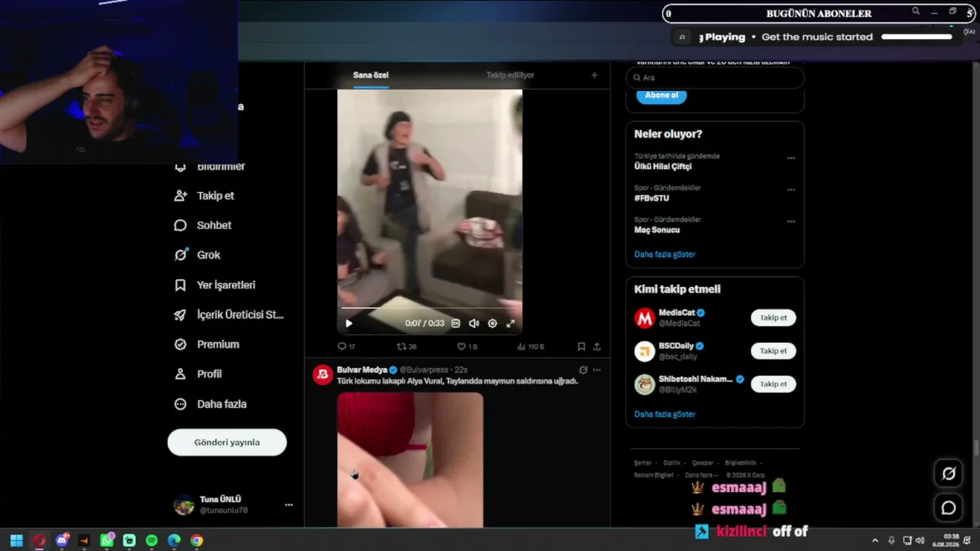Open the floating messages chat button

tap(949, 508)
